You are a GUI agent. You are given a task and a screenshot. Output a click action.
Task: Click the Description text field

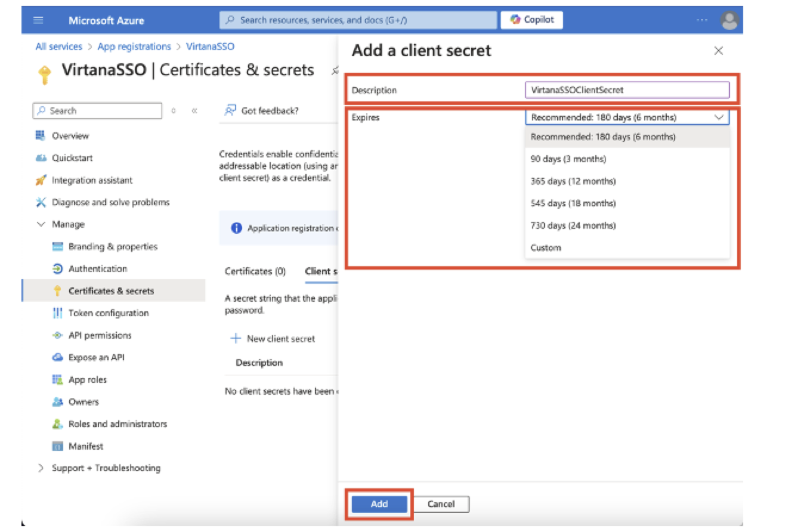(x=627, y=90)
